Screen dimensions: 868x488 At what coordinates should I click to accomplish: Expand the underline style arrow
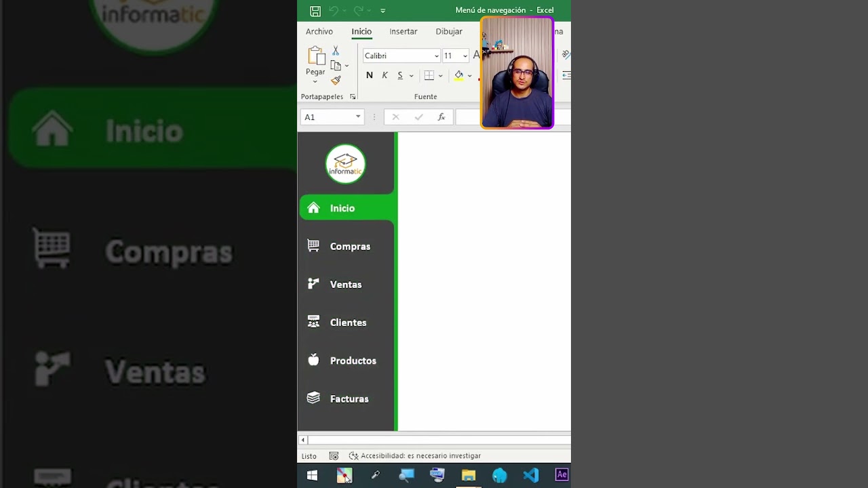(x=411, y=76)
